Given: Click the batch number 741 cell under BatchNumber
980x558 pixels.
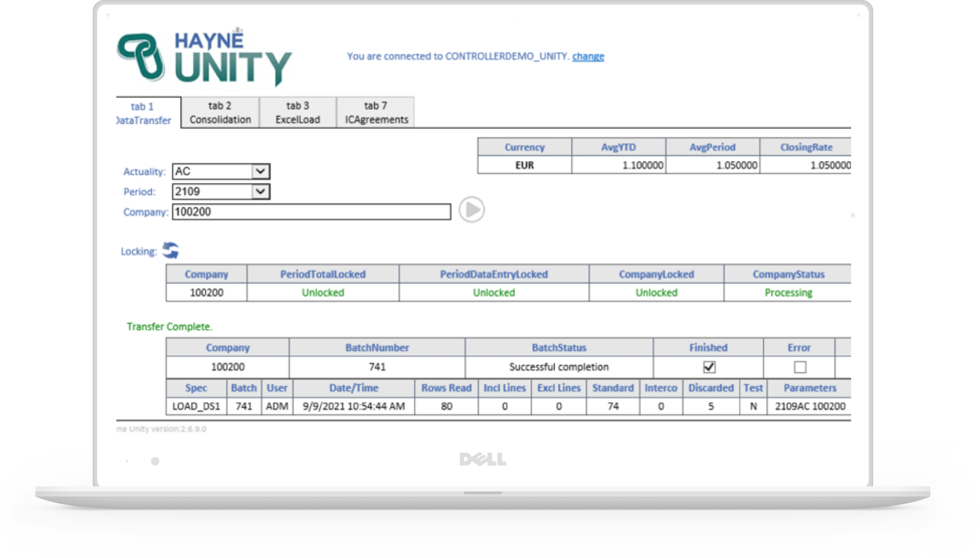Looking at the screenshot, I should tap(377, 367).
